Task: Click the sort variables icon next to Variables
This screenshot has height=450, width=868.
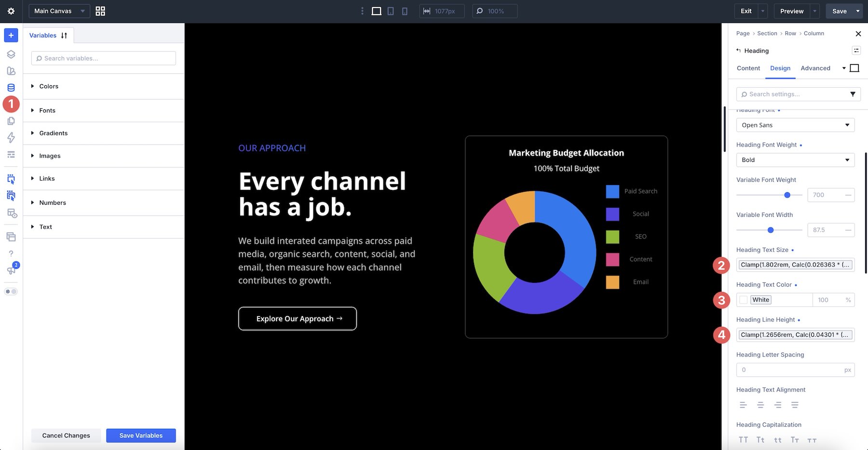Action: 64,35
